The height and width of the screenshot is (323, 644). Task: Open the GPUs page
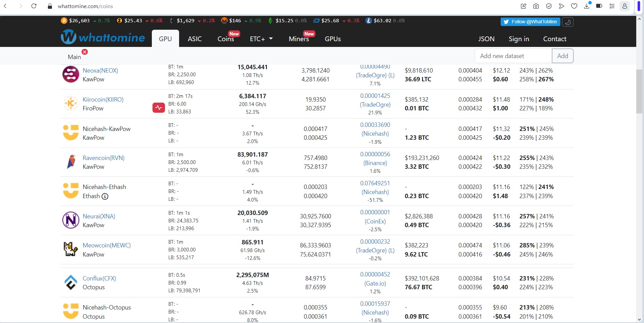(x=333, y=39)
